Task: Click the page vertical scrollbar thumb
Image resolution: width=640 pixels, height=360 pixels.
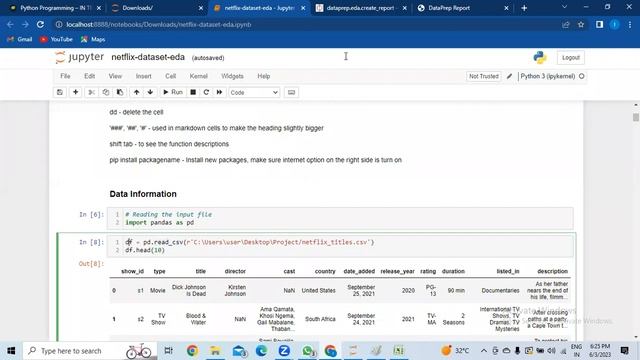Action: (636, 118)
